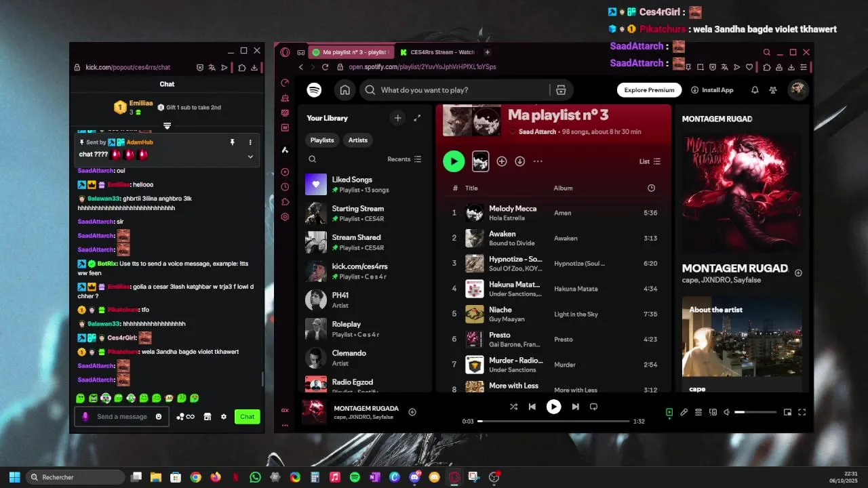Play the playlist with the green play button
Viewport: 868px width, 488px height.
[x=454, y=161]
